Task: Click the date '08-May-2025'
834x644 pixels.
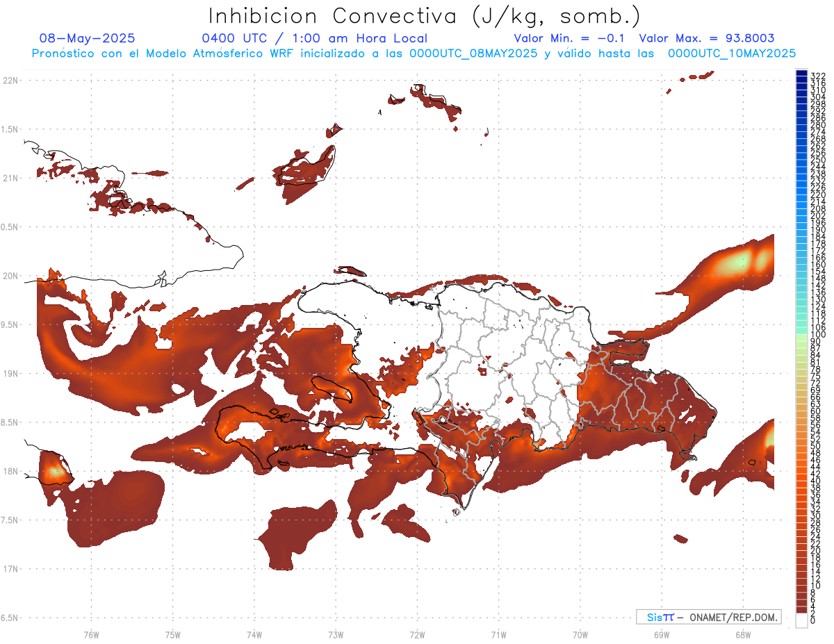Action: pyautogui.click(x=88, y=38)
